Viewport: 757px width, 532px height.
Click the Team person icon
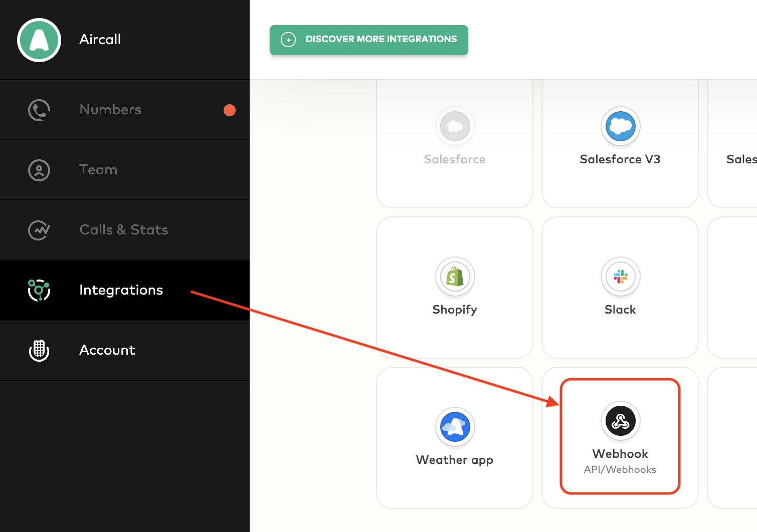coord(39,170)
